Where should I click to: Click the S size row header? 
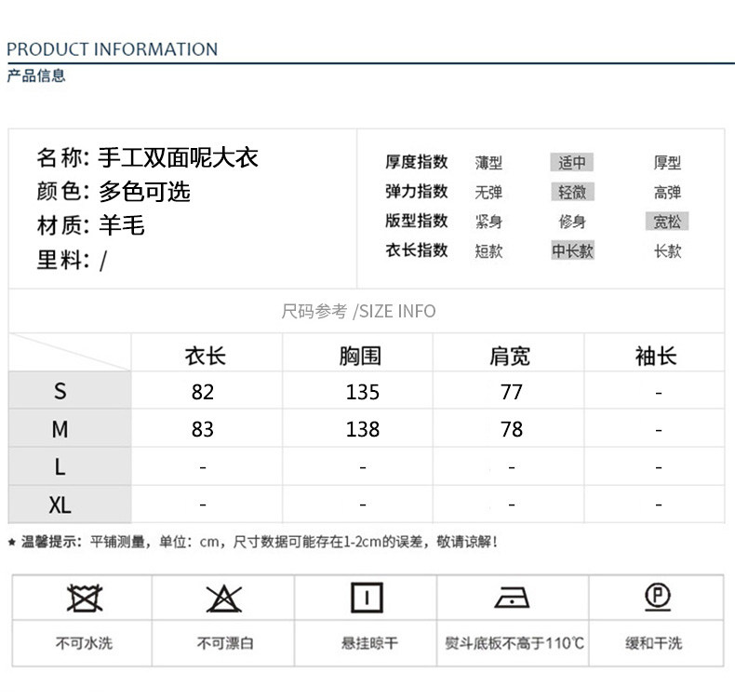point(60,392)
